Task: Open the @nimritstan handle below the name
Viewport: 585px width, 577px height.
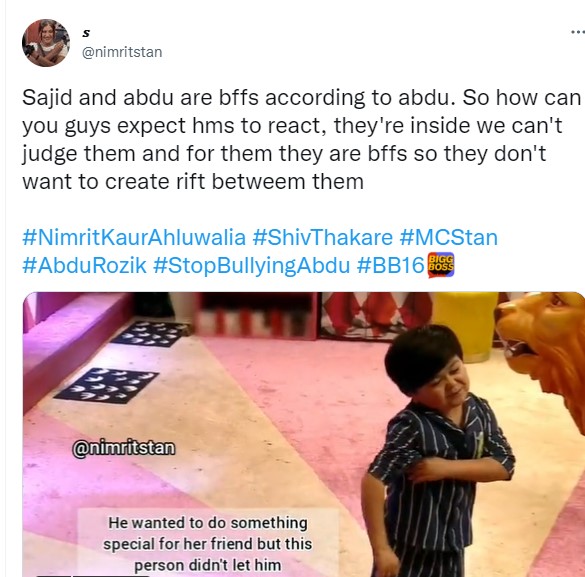Action: [122, 52]
